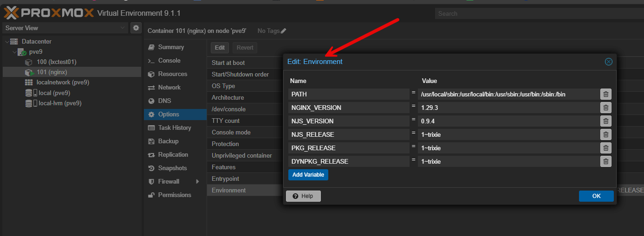Viewport: 644px width, 236px height.
Task: Select container 100 (lxctest01) in tree
Action: tap(56, 62)
